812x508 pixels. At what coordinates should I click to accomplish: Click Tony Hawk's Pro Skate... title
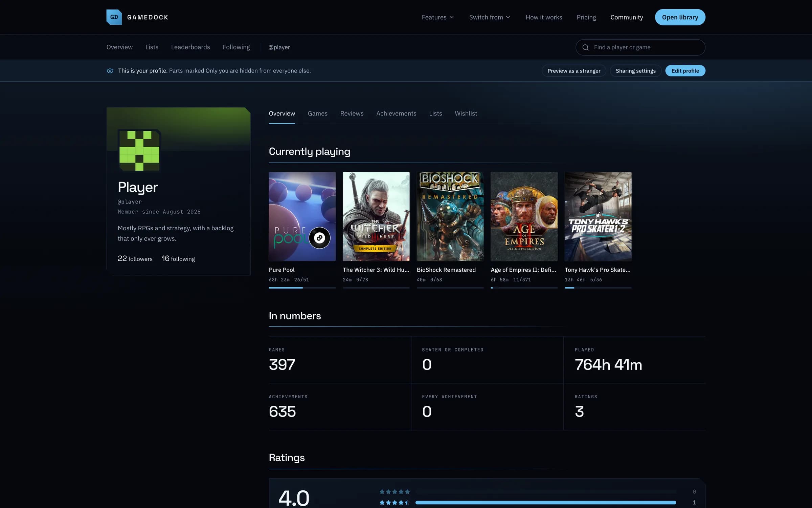point(597,270)
